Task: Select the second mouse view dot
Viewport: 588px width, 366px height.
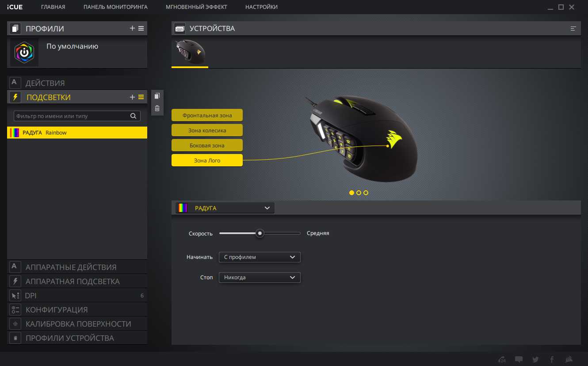Action: 359,193
